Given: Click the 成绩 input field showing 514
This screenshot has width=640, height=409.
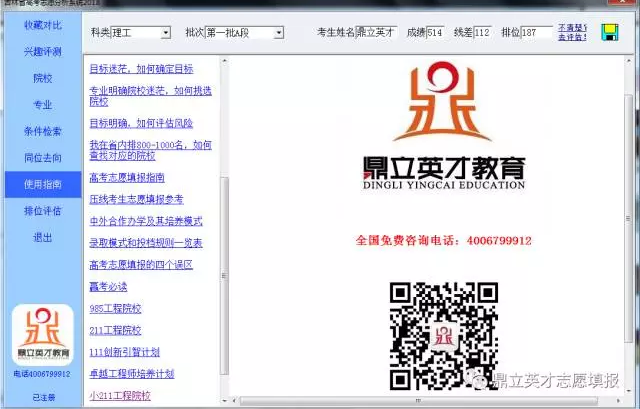Looking at the screenshot, I should pos(435,33).
